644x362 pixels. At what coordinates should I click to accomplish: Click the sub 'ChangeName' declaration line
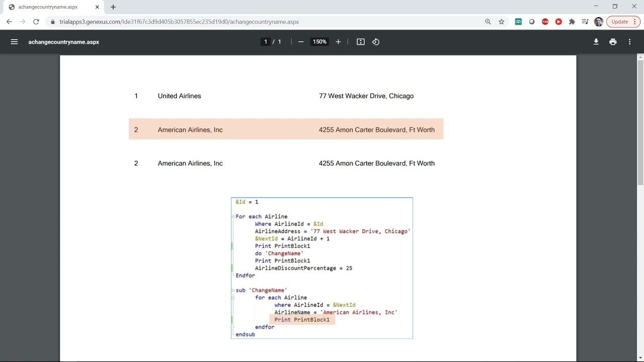[x=262, y=290]
